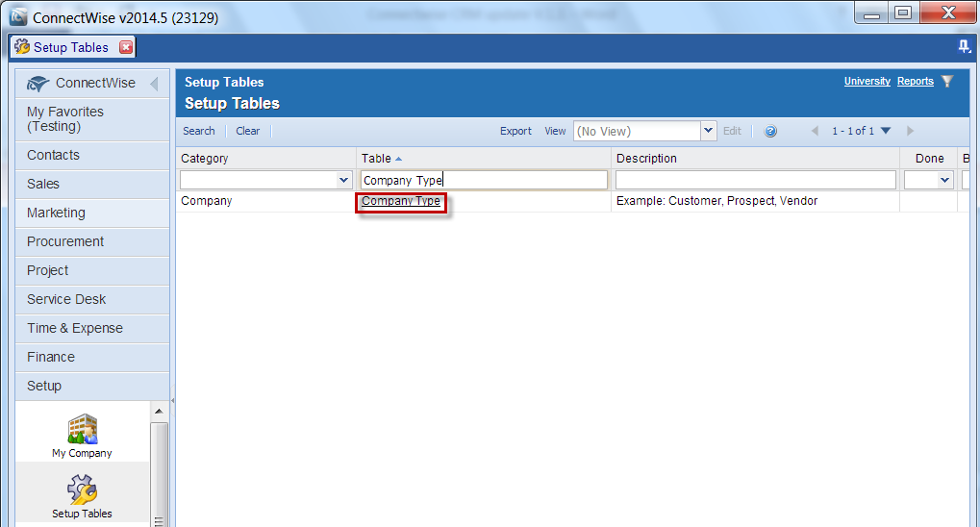The width and height of the screenshot is (980, 527).
Task: Close the Setup Tables tab
Action: (126, 47)
